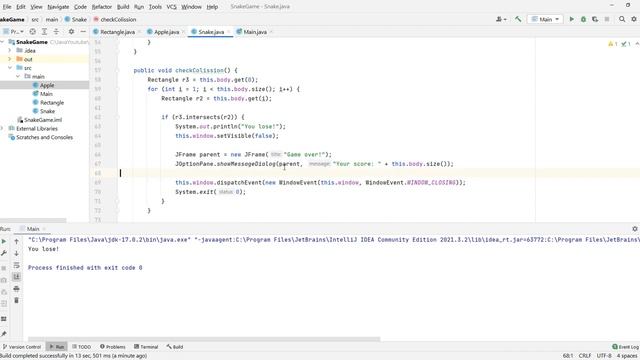Toggle pin tab in Run panel
The image size is (640, 360).
tap(4, 333)
